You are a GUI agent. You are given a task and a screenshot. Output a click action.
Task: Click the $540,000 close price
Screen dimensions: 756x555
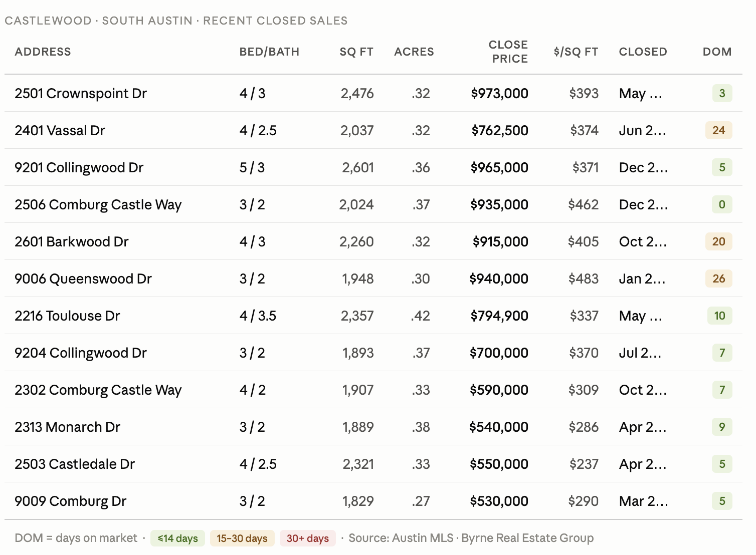[x=499, y=427]
